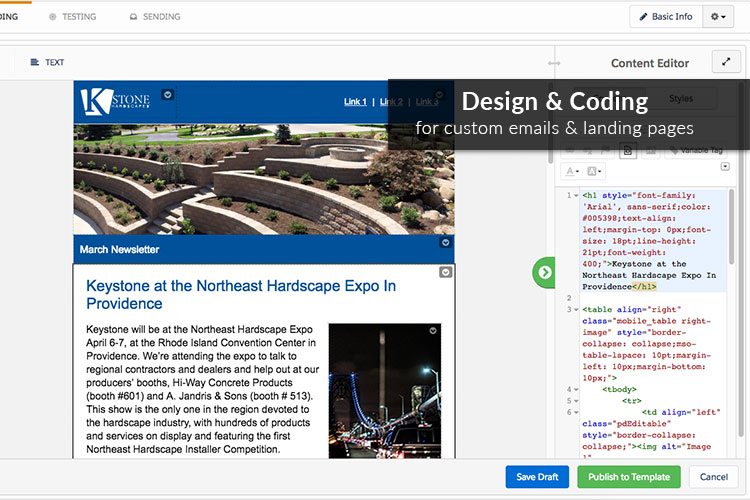The height and width of the screenshot is (500, 750).
Task: Open the Keystone logo block options arrow
Action: point(167,95)
